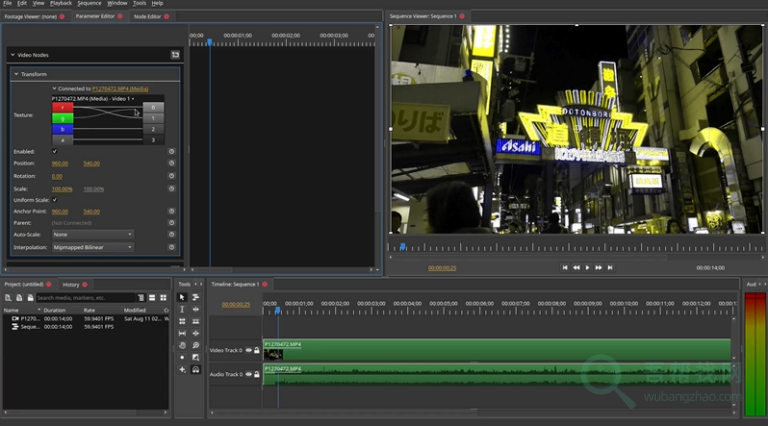Toggle the Uniform Scale checkbox

[x=55, y=200]
